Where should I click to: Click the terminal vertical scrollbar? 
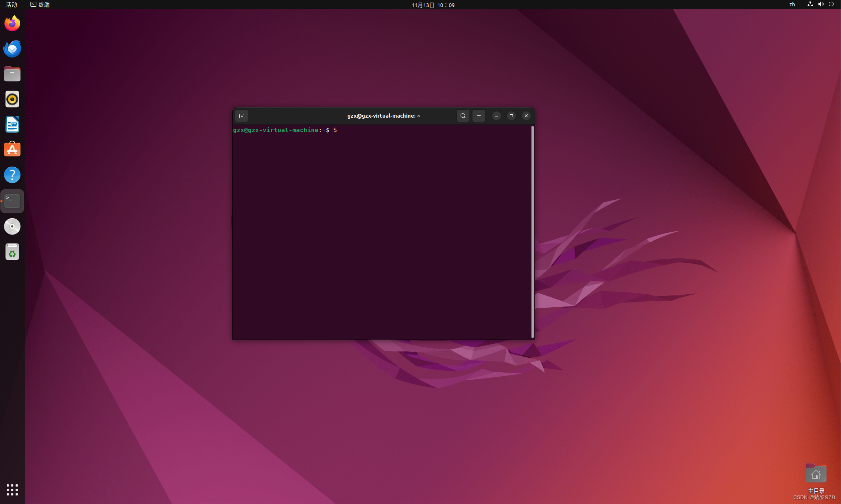pyautogui.click(x=533, y=232)
